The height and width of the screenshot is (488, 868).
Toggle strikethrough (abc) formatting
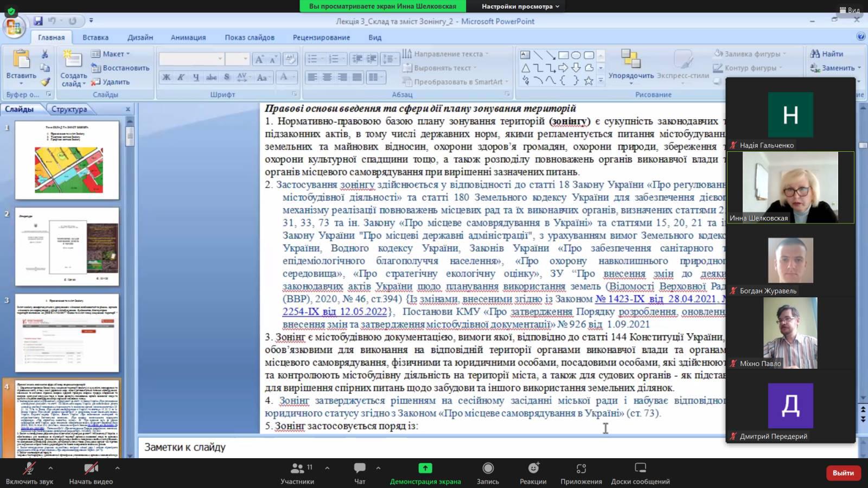pos(211,77)
